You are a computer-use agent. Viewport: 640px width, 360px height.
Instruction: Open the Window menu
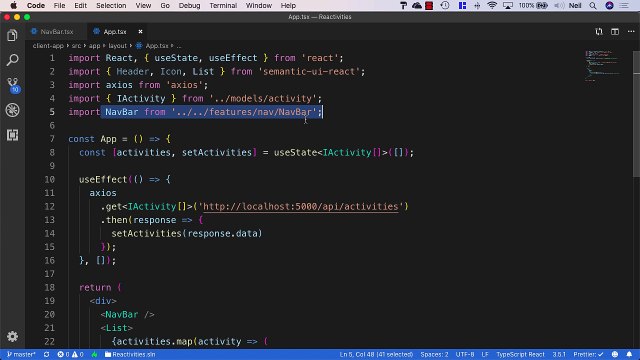tap(258, 5)
